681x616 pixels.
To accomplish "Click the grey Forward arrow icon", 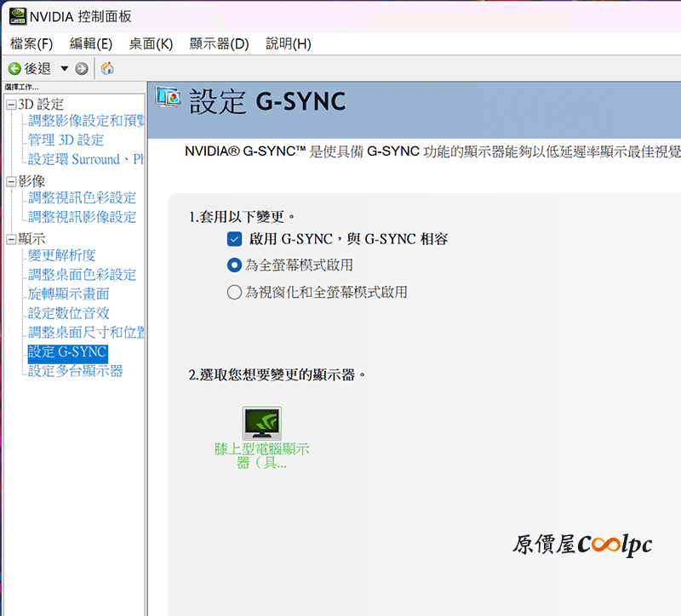I will (82, 69).
